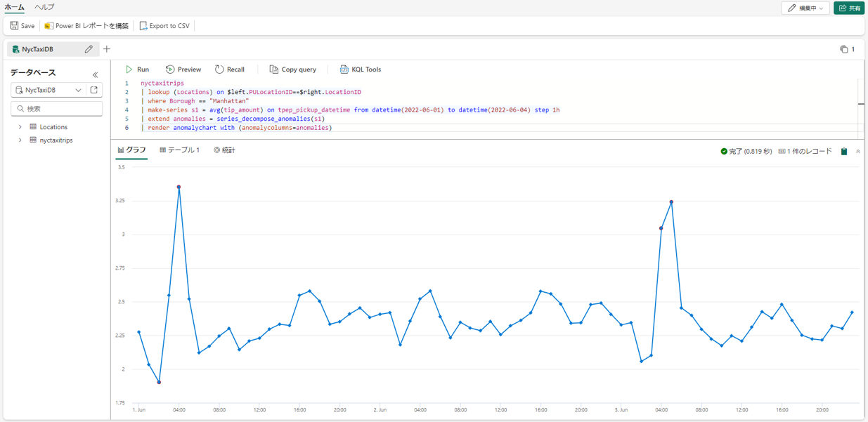This screenshot has height=422, width=868.
Task: Export results to CSV
Action: point(164,26)
